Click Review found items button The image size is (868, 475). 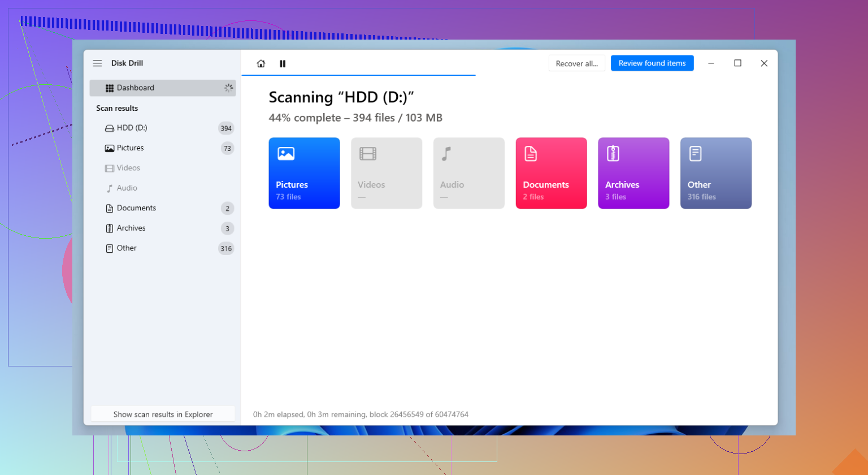coord(652,63)
